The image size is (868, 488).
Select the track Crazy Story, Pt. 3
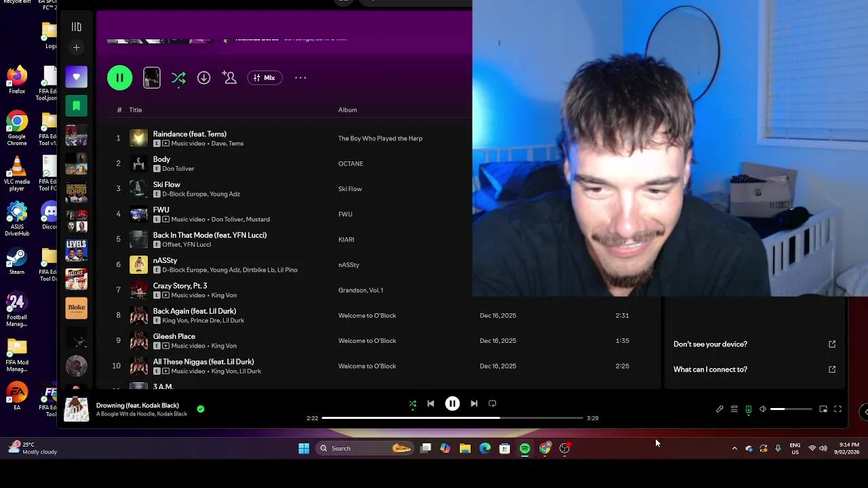[180, 286]
